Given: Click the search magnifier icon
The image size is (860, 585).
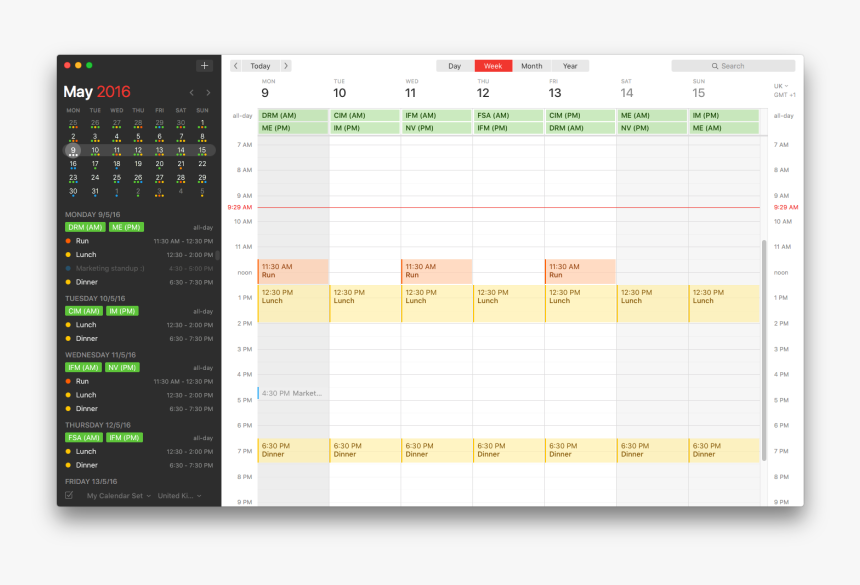Looking at the screenshot, I should coord(713,64).
